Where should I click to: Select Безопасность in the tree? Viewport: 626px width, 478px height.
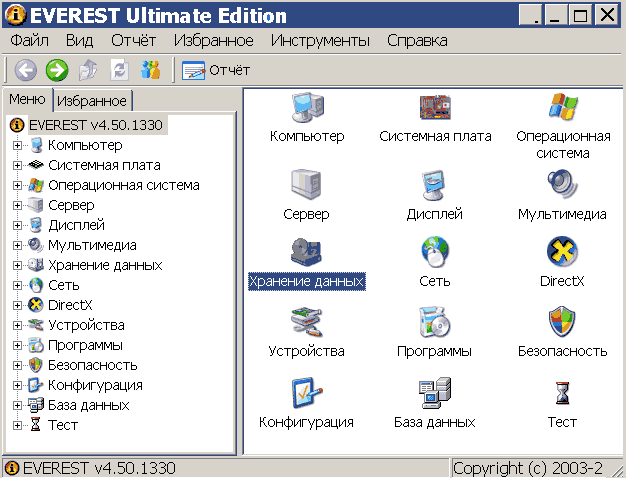(x=93, y=365)
